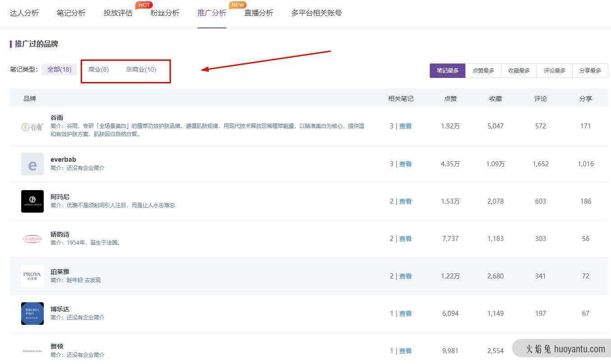
Task: Click the 珀莱雅 PROYA logo
Action: (32, 276)
